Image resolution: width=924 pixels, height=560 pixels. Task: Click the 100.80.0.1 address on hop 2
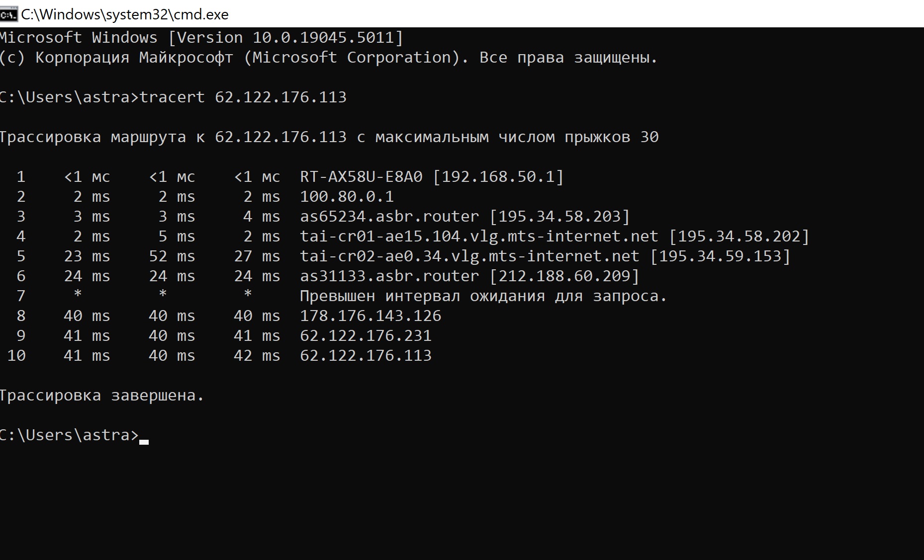347,197
